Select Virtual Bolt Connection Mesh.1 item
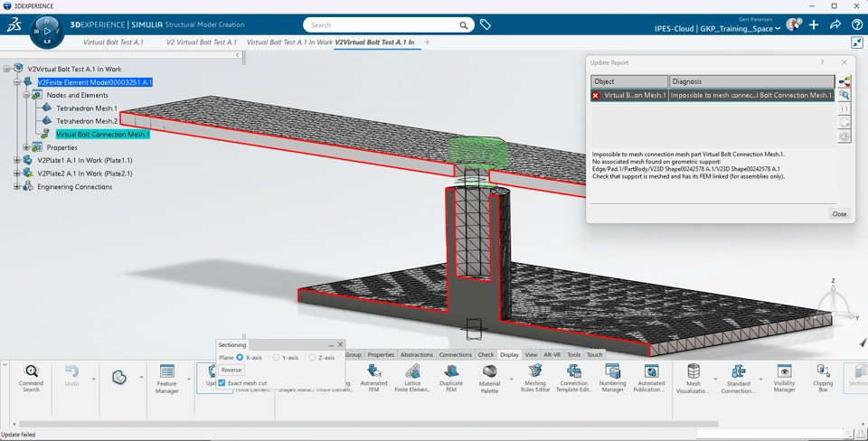The width and height of the screenshot is (868, 441). click(102, 135)
